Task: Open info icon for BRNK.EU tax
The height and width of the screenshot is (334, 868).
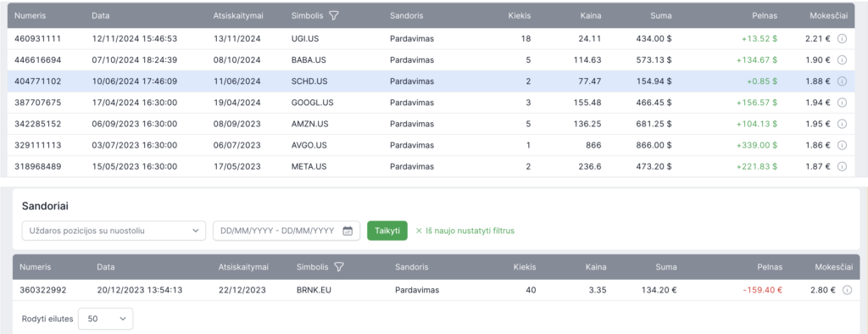Action: click(x=847, y=290)
